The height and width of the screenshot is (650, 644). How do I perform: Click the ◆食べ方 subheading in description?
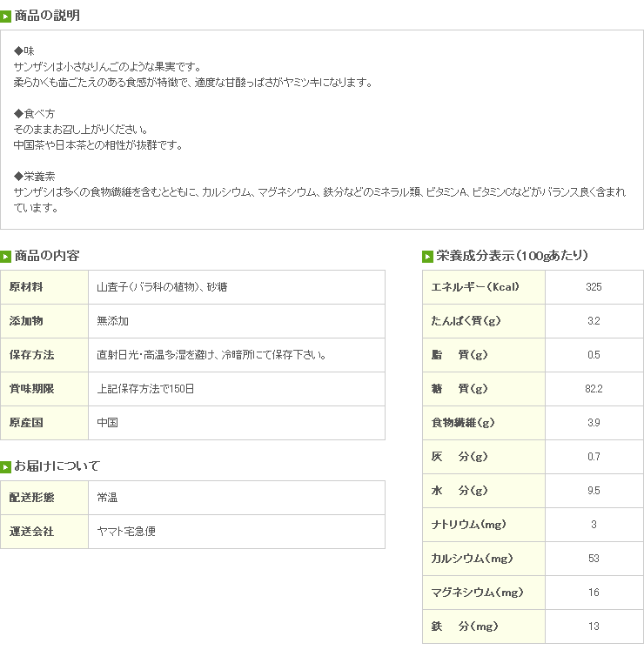(35, 114)
